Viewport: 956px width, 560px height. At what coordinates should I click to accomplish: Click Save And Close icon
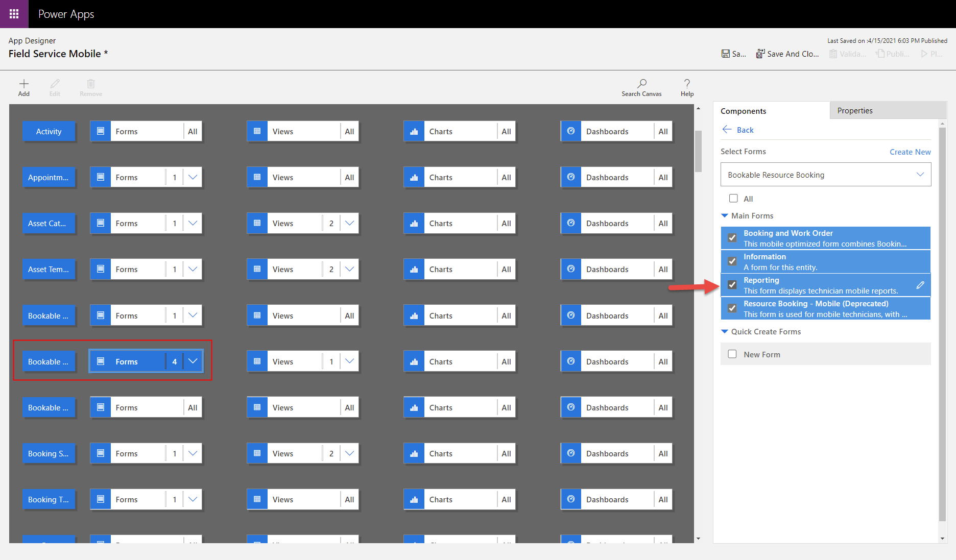(x=760, y=54)
